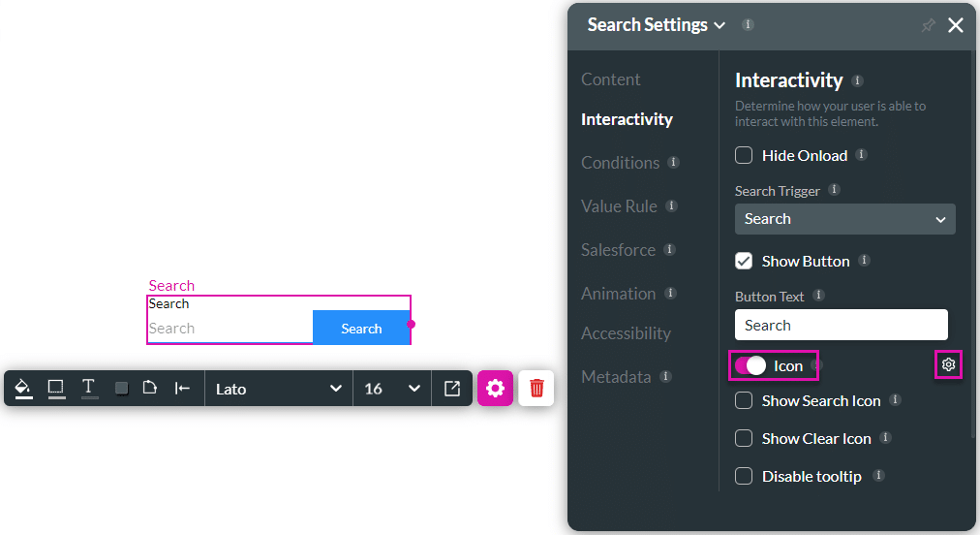Open icon settings gear beside Icon toggle
Image resolution: width=980 pixels, height=535 pixels.
948,365
